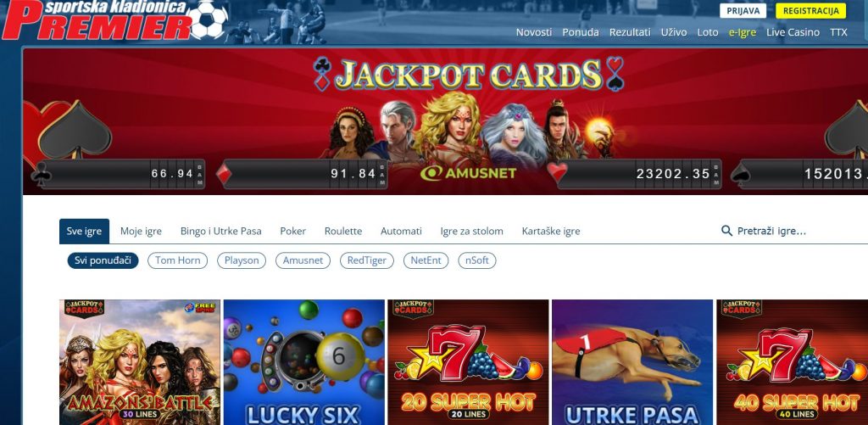Viewport: 868px width, 425px height.
Task: Select the Svi ponuđači filter pill
Action: click(x=103, y=260)
